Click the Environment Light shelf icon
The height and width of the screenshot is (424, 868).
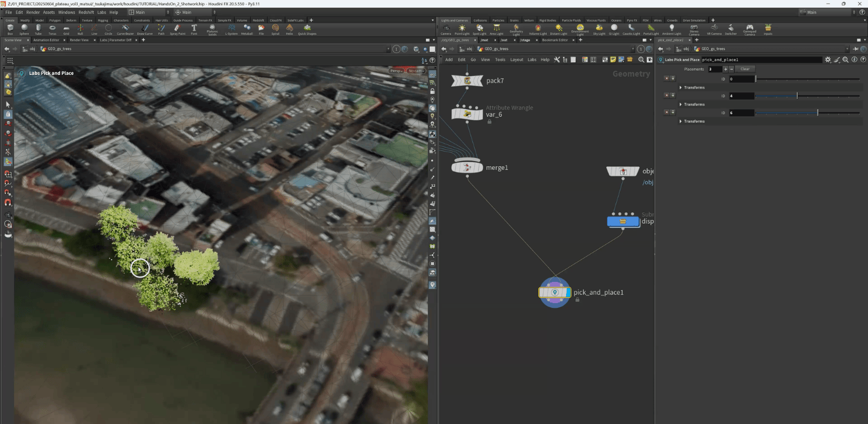coord(580,28)
